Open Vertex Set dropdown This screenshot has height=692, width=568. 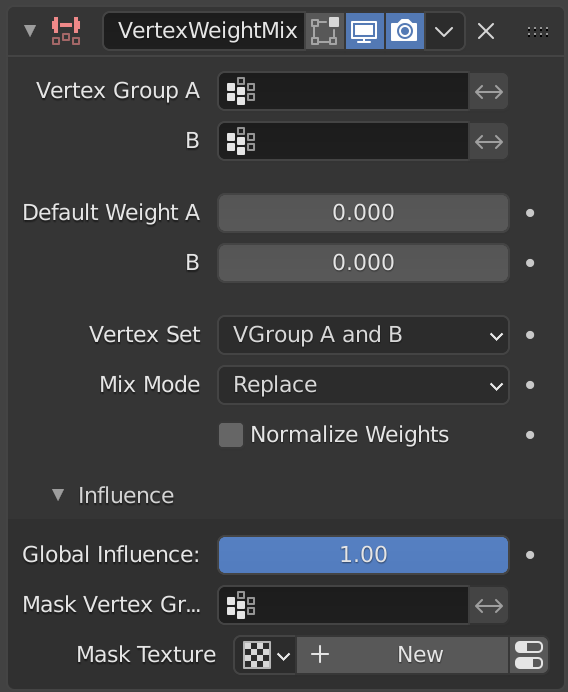364,335
